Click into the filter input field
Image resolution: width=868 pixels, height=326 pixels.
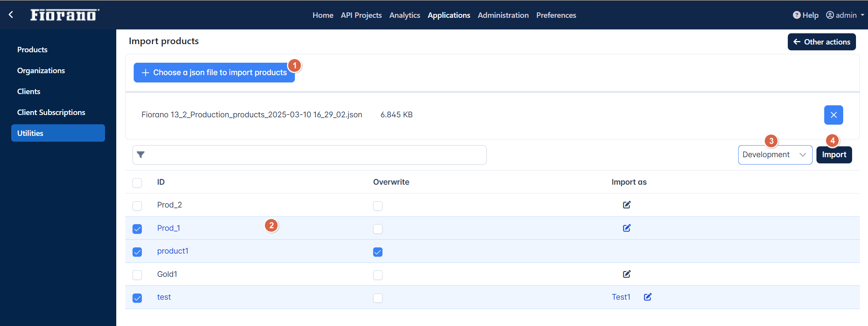point(310,155)
